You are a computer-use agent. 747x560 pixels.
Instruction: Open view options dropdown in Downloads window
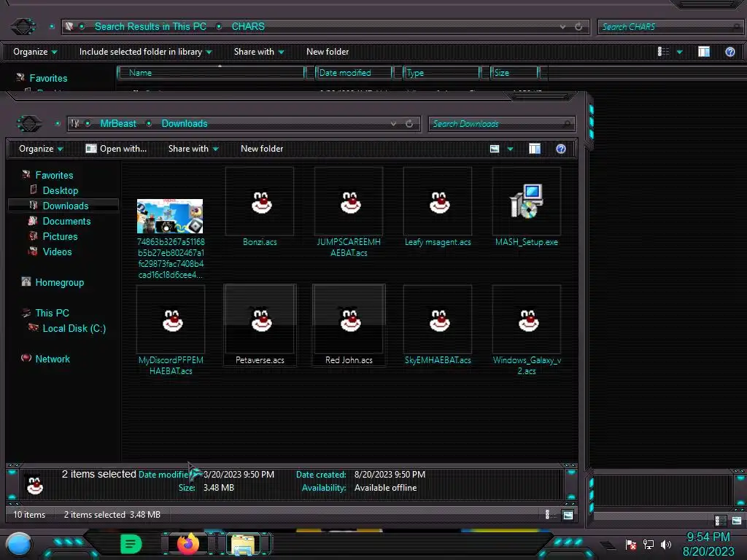[x=510, y=149]
